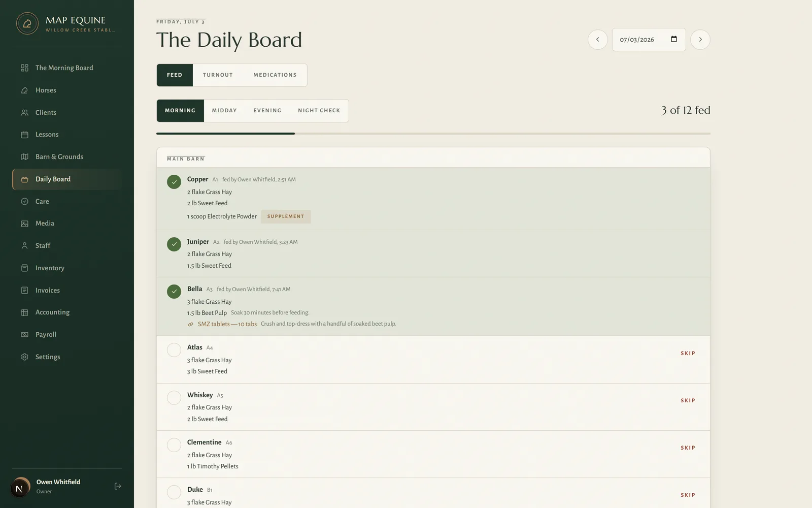
Task: Click the feeding progress bar
Action: (433, 134)
